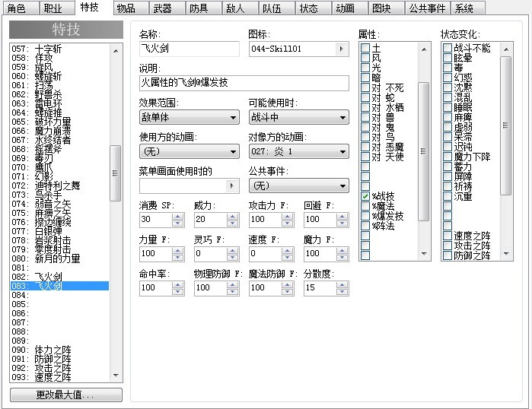Select skill 069: 毒刃

59,158
